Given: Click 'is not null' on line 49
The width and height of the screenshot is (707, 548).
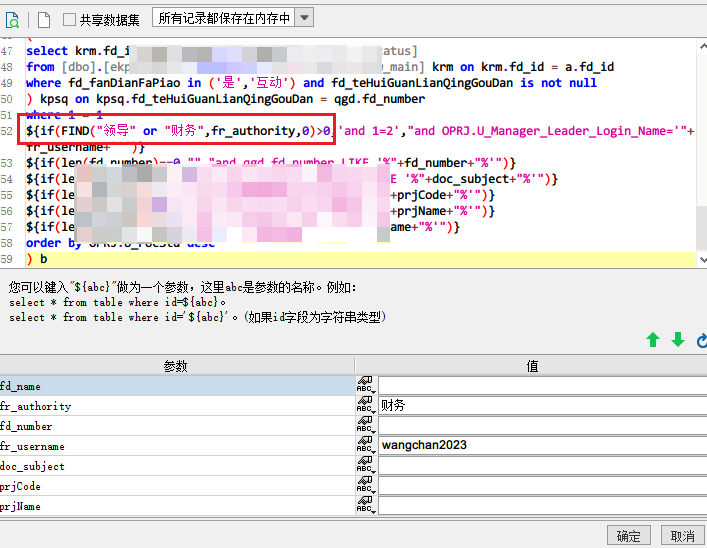Looking at the screenshot, I should [x=558, y=83].
